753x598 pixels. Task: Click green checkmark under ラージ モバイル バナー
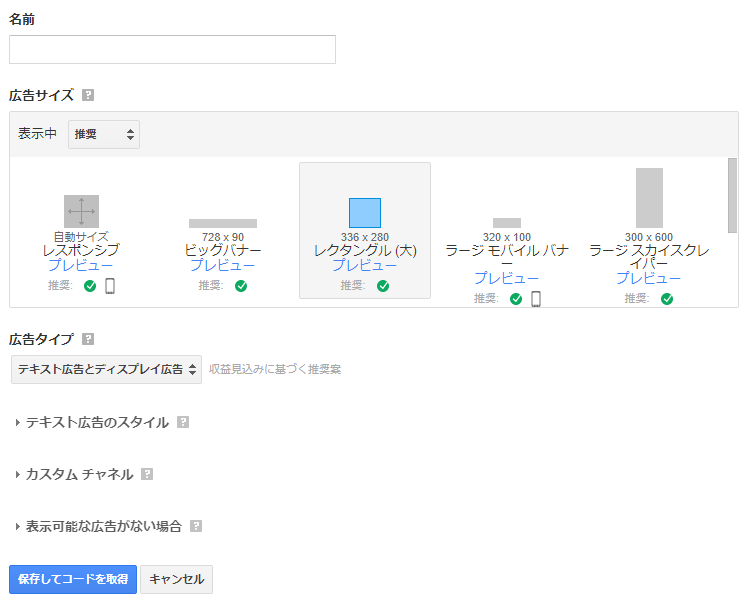pos(516,299)
